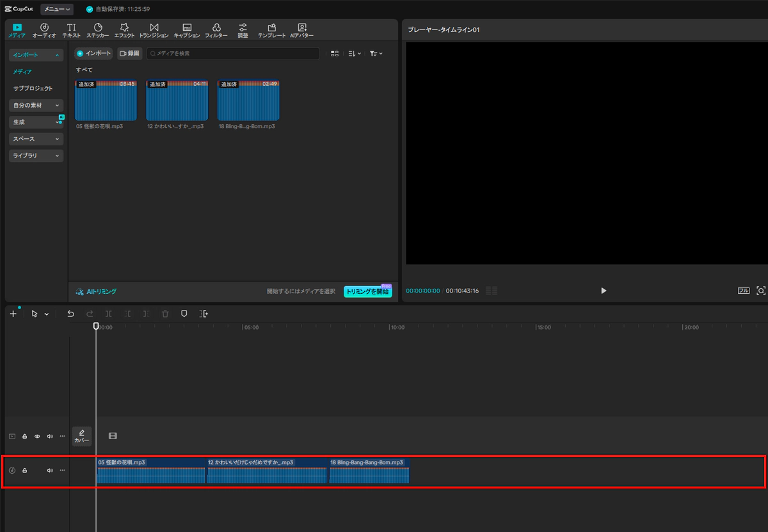This screenshot has height=532, width=768.
Task: Open the オーディオ tab
Action: tap(44, 31)
